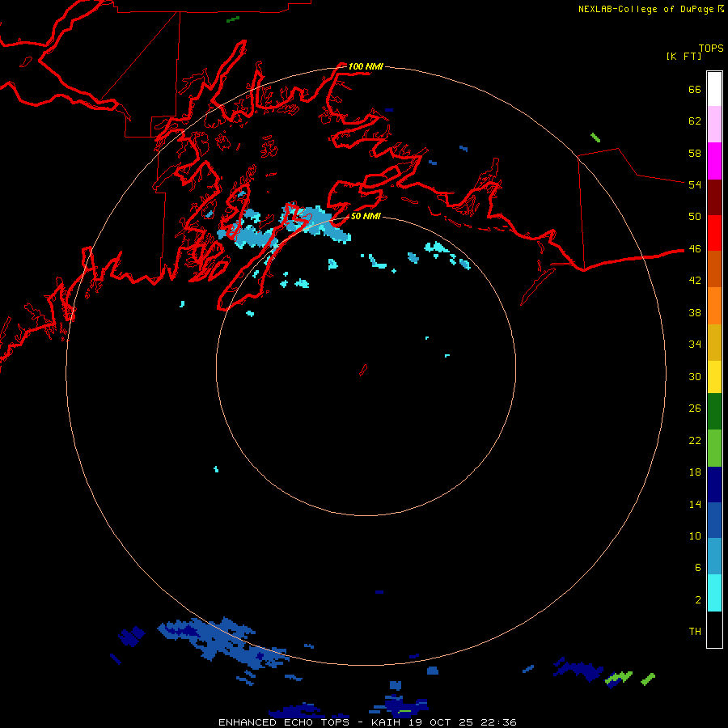Click the legend value '38'

(x=695, y=312)
